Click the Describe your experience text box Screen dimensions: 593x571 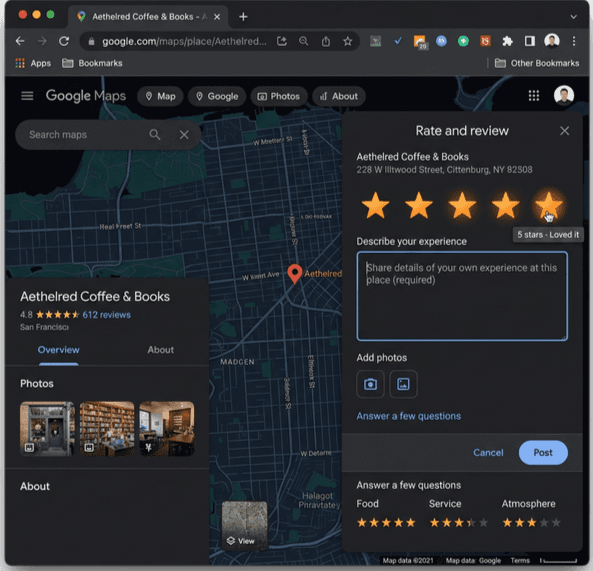pyautogui.click(x=462, y=296)
